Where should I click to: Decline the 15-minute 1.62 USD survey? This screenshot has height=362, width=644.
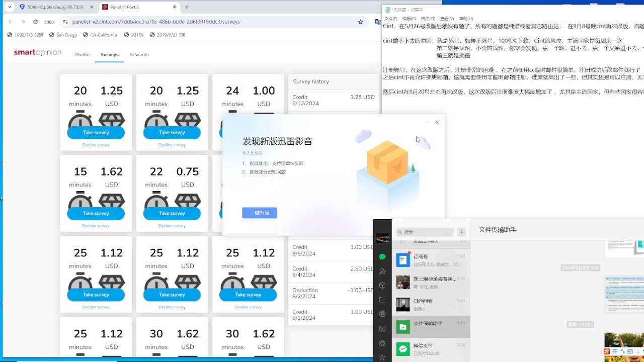(x=96, y=226)
